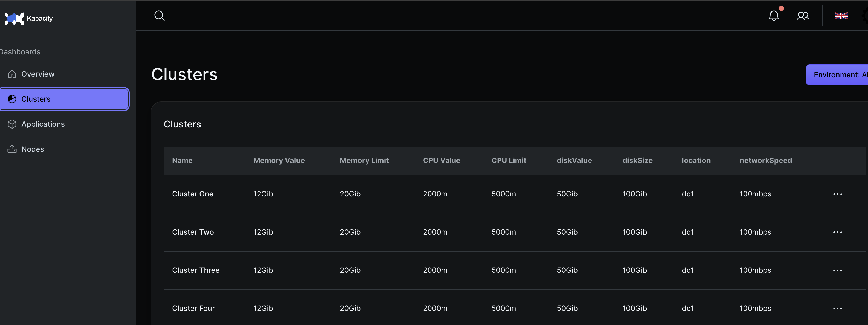Open the notifications bell
Viewport: 868px width, 325px height.
click(x=774, y=16)
